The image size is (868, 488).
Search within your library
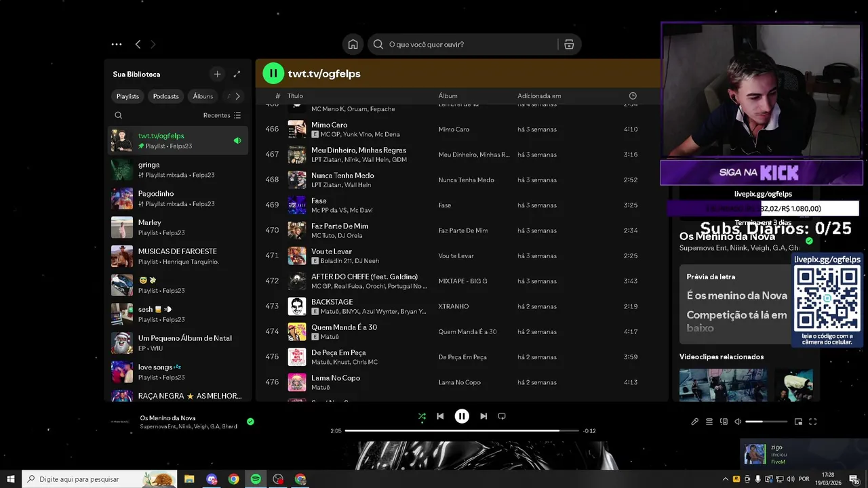(x=118, y=115)
